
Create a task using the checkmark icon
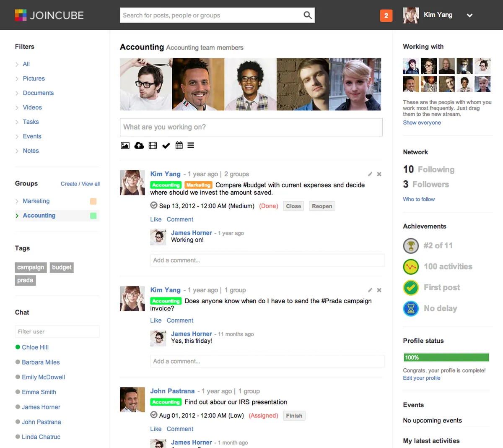tap(166, 146)
